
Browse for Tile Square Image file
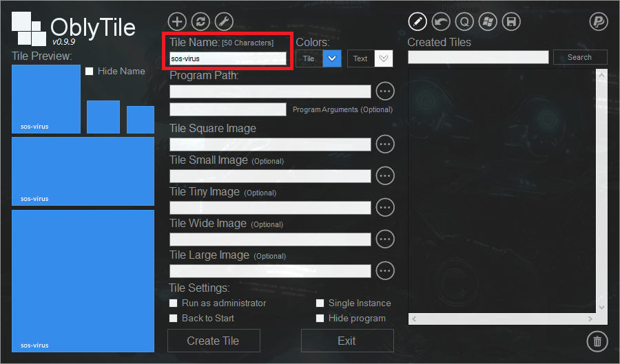click(x=385, y=144)
